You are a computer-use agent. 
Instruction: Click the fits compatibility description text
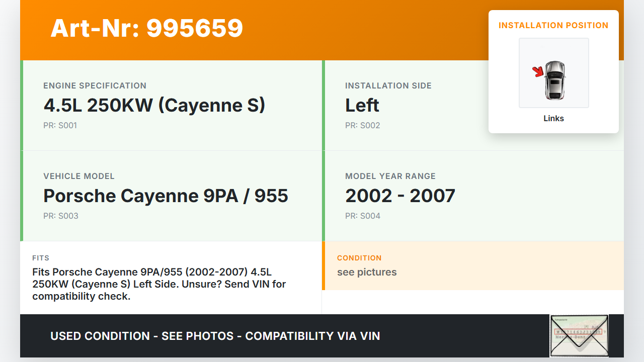(159, 284)
